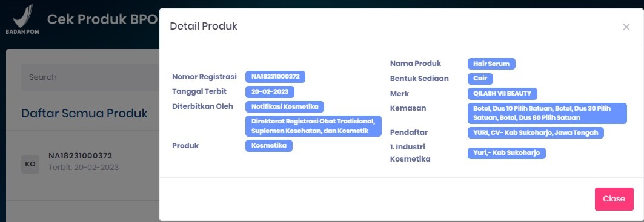The width and height of the screenshot is (644, 222).
Task: Click the Badan POM logo icon
Action: (x=22, y=19)
